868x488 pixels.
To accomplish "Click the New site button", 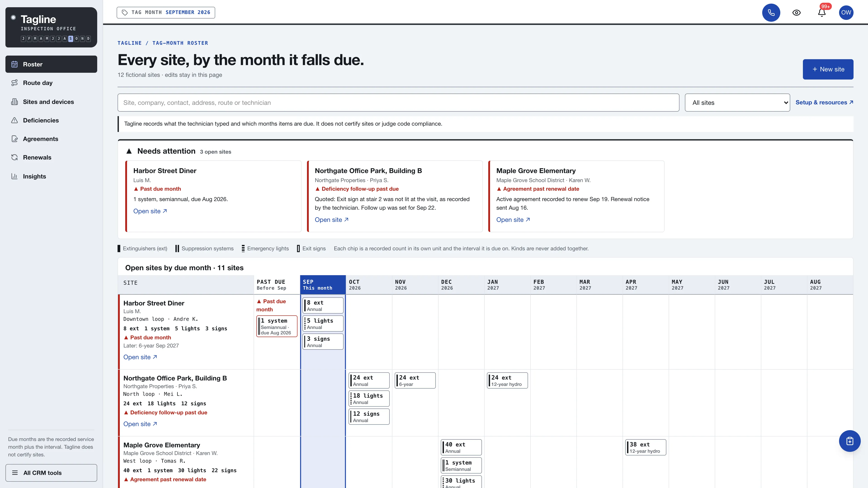I will [828, 69].
